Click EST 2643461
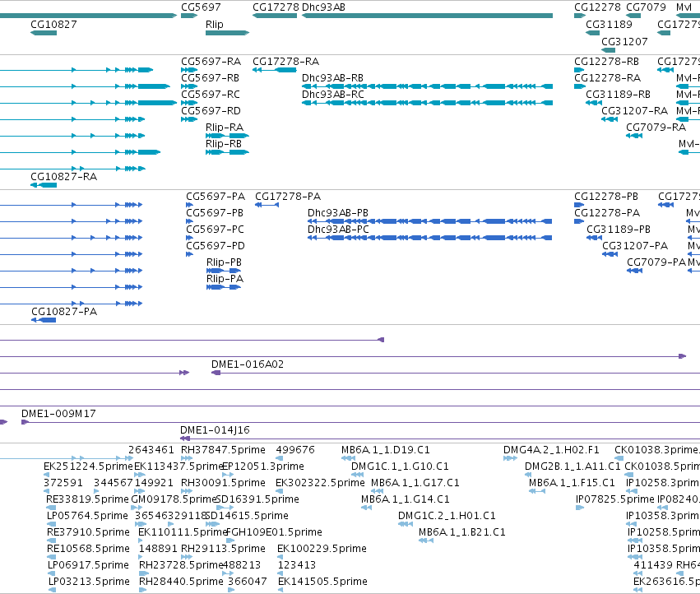 151,450
